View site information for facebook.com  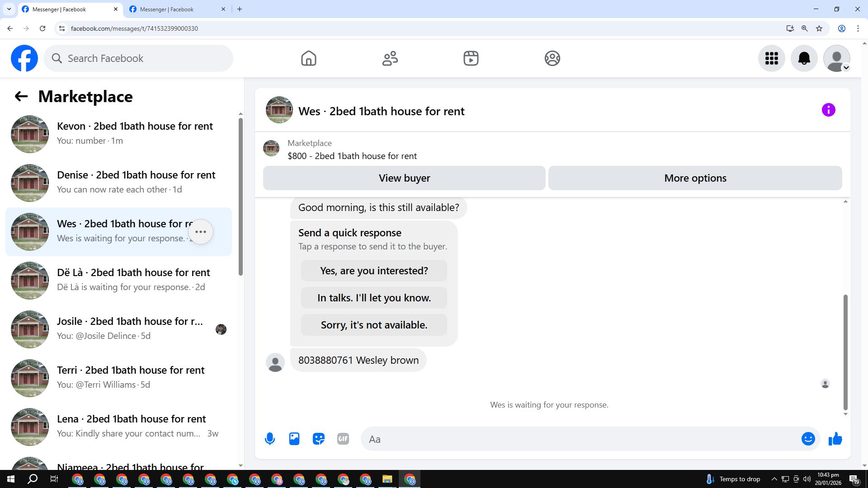(62, 28)
